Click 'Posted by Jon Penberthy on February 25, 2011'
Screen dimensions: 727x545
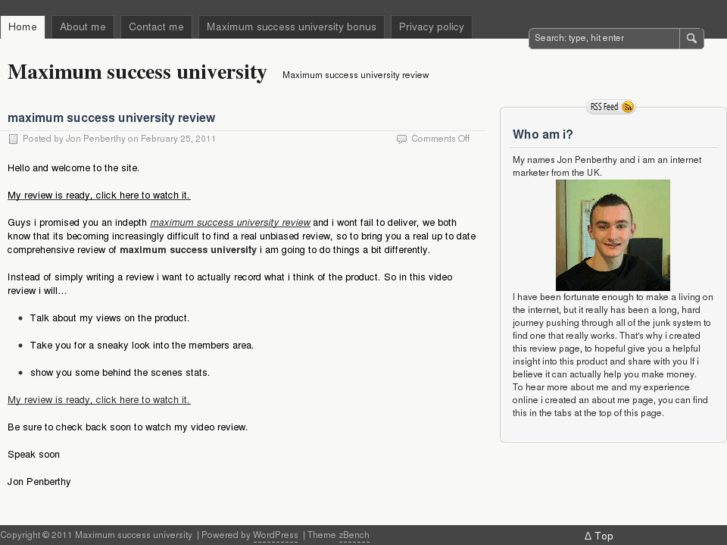(x=119, y=139)
